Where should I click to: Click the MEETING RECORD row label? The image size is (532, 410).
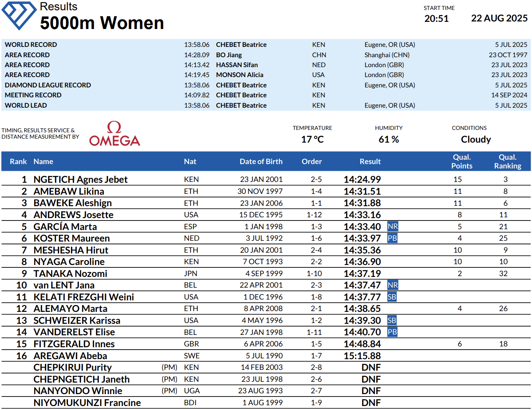(33, 95)
